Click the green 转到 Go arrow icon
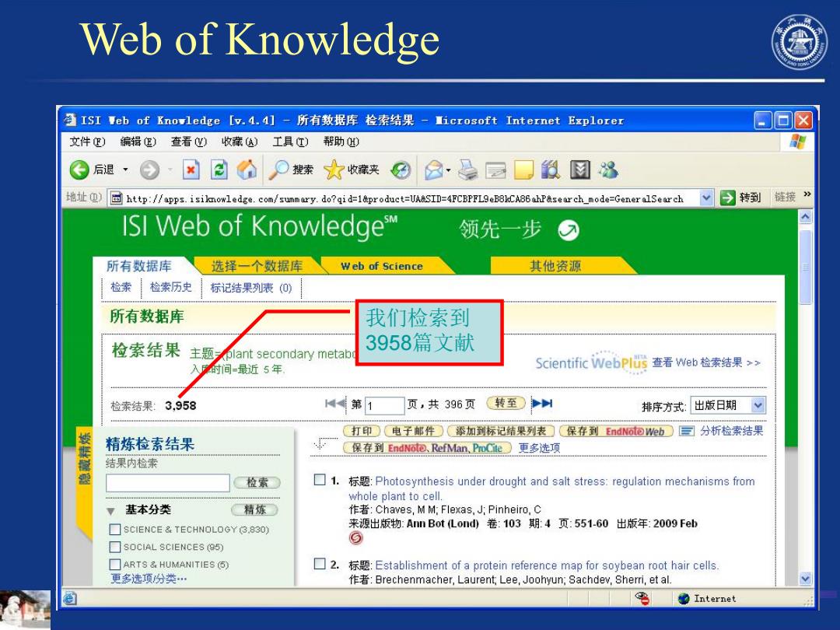Image resolution: width=840 pixels, height=630 pixels. [x=727, y=198]
